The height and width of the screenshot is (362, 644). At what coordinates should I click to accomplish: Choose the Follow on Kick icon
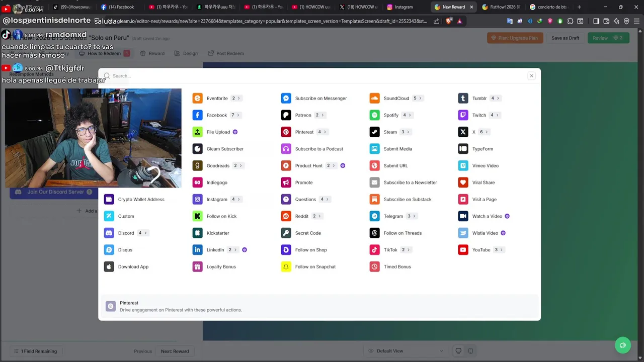197,216
